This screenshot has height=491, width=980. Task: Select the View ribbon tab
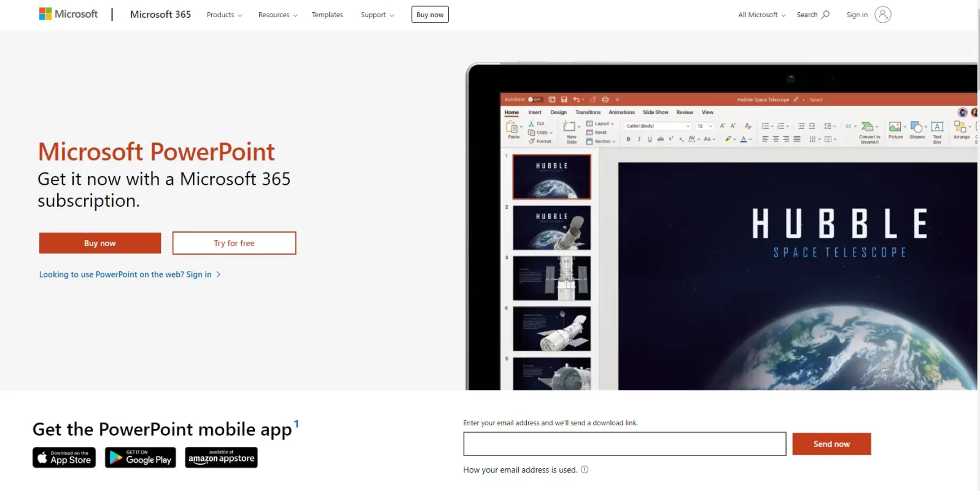(x=707, y=112)
